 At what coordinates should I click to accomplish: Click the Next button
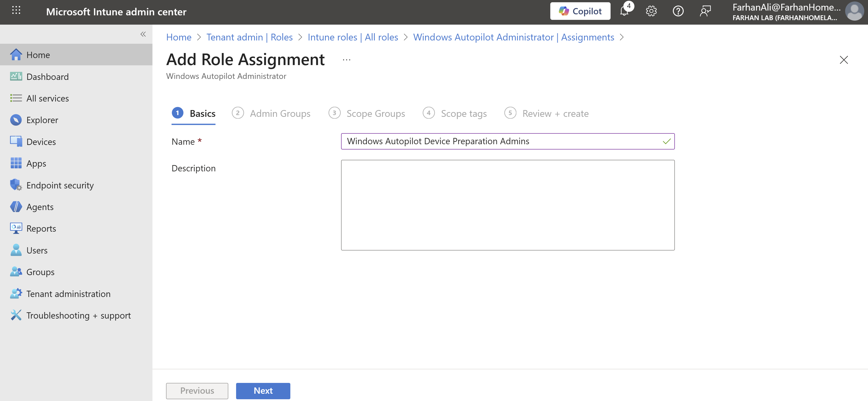click(x=263, y=390)
